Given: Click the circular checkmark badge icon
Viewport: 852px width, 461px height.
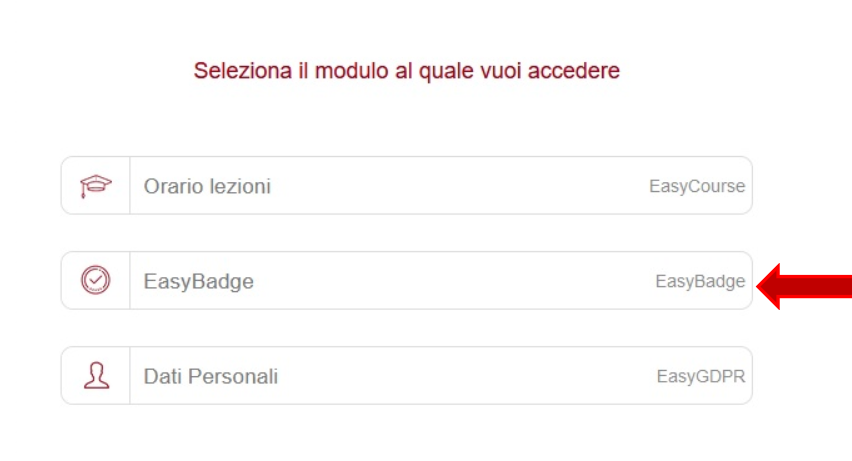Looking at the screenshot, I should [x=96, y=280].
